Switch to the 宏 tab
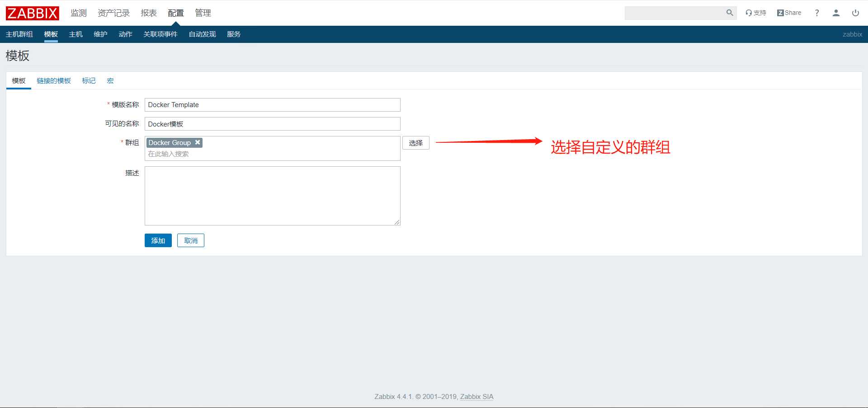Screen dimensions: 868x408 (110, 81)
